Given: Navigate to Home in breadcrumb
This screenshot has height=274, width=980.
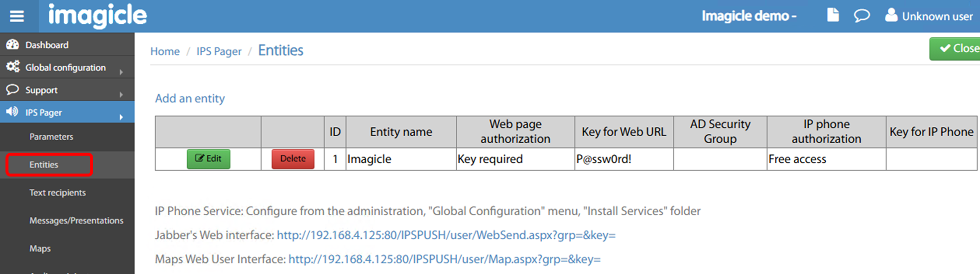Looking at the screenshot, I should [x=165, y=51].
